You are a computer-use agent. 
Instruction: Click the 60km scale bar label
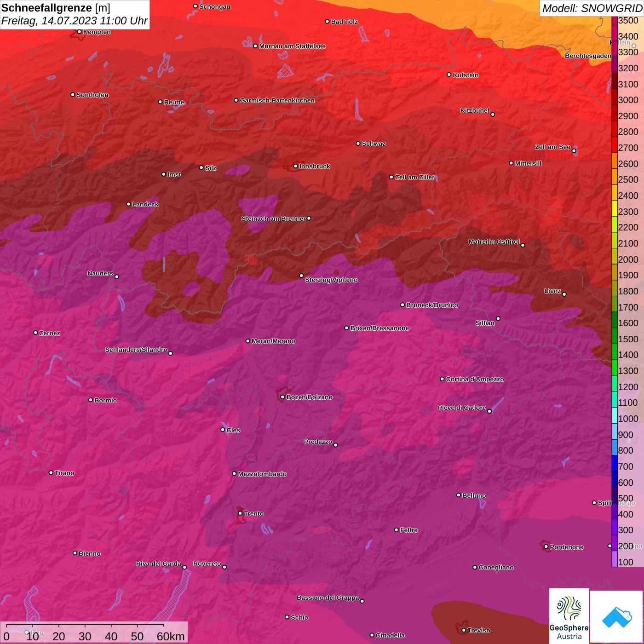click(x=171, y=636)
